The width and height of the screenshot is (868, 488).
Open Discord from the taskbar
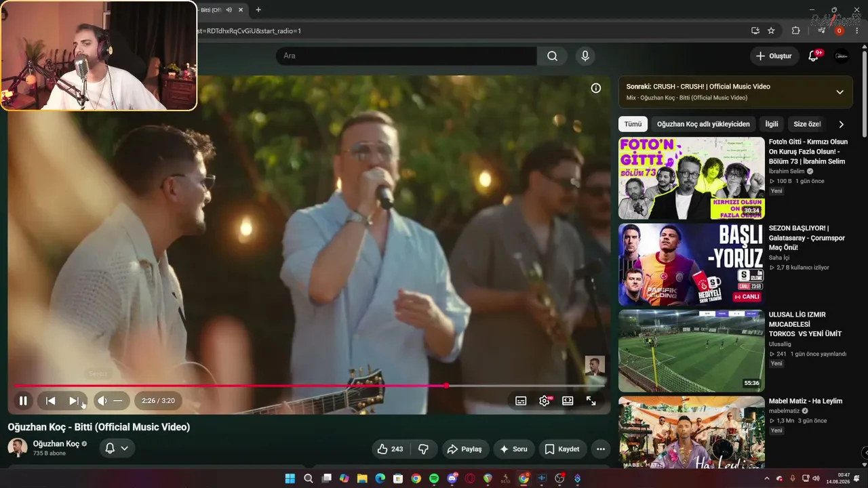452,479
